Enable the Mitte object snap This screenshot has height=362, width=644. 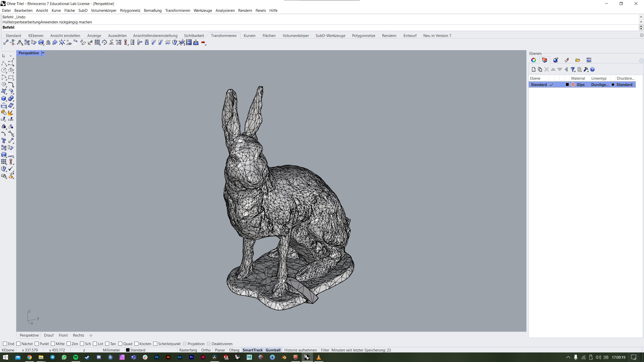[x=53, y=344]
